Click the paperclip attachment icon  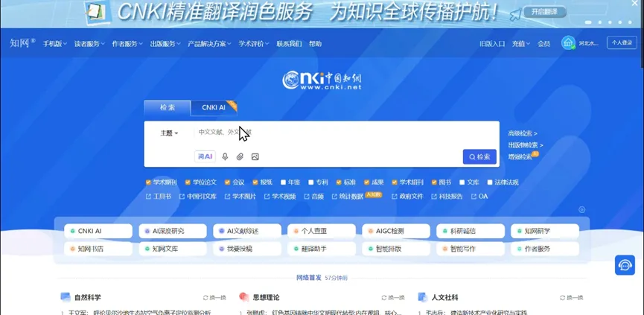coord(240,156)
